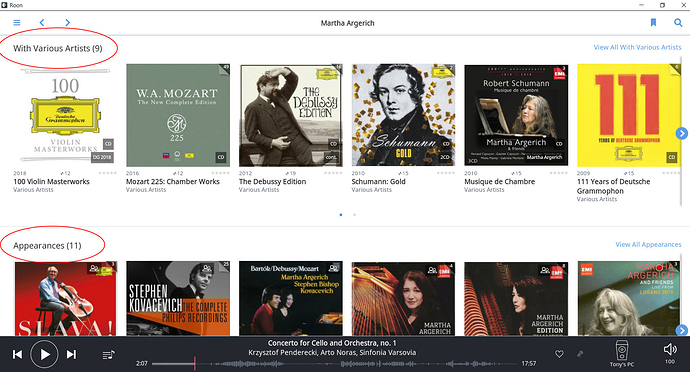Viewport: 690px width, 372px height.
Task: Favorite the current track with the heart icon
Action: pyautogui.click(x=559, y=354)
